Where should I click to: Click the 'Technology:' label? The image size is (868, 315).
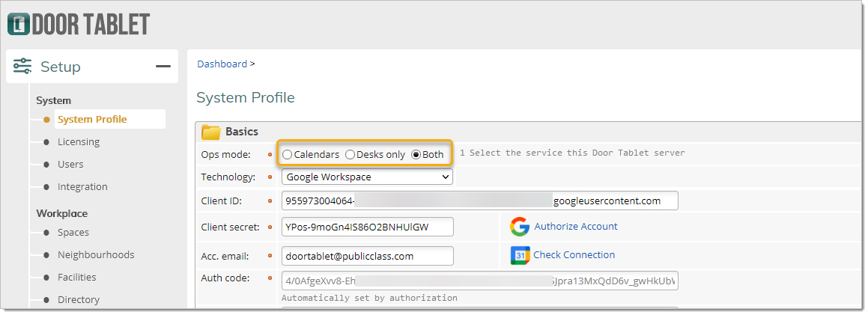tap(228, 177)
